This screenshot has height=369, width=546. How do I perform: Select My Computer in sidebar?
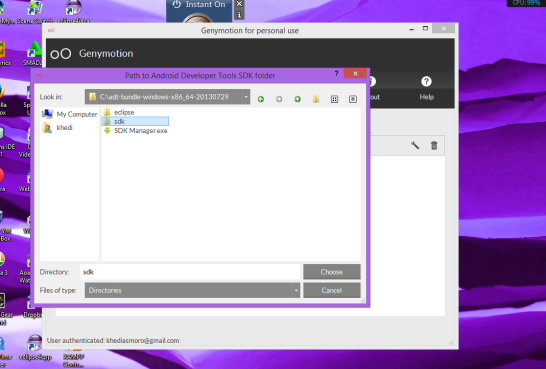click(70, 114)
